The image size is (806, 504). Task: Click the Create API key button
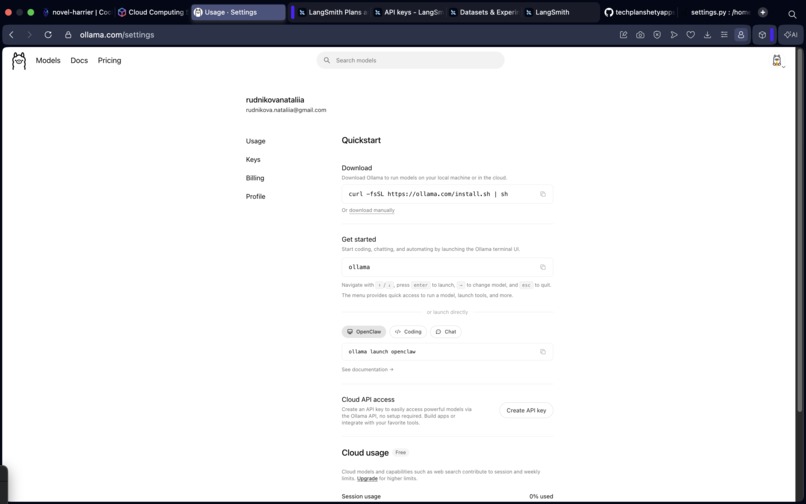tap(526, 410)
